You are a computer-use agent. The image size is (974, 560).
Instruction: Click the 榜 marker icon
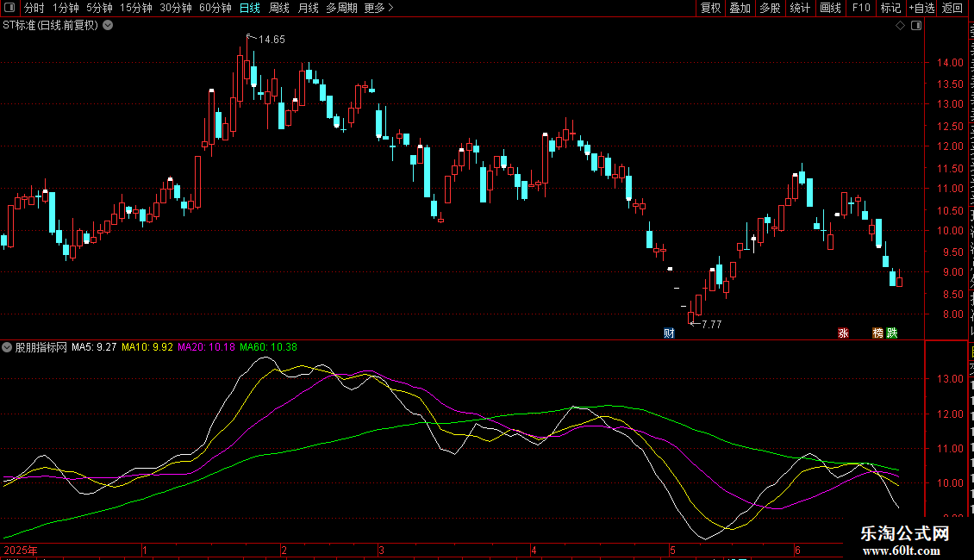pyautogui.click(x=877, y=333)
